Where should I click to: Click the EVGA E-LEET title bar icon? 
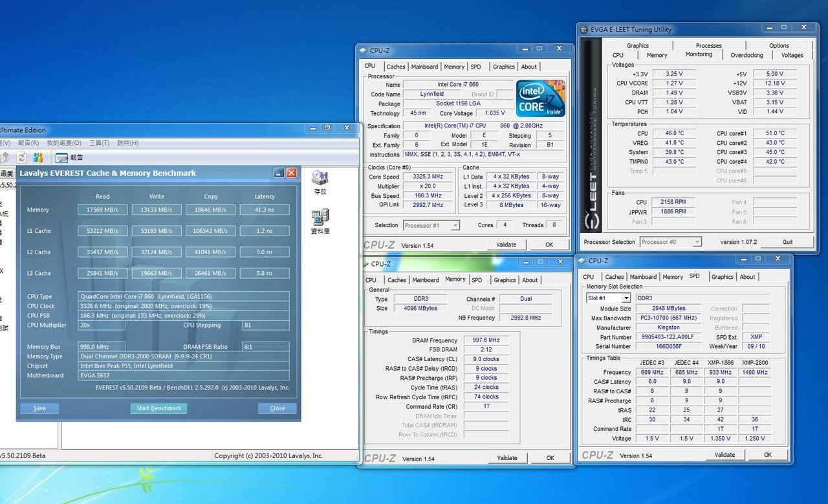tap(583, 29)
